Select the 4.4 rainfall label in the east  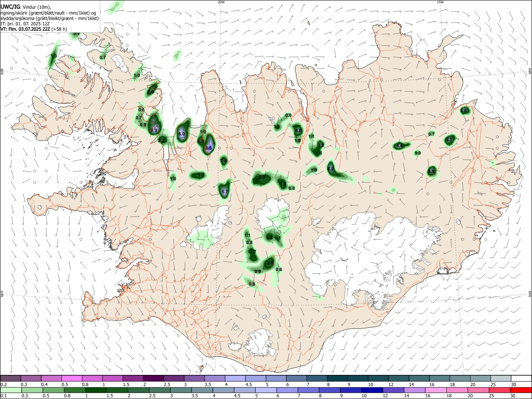[399, 146]
